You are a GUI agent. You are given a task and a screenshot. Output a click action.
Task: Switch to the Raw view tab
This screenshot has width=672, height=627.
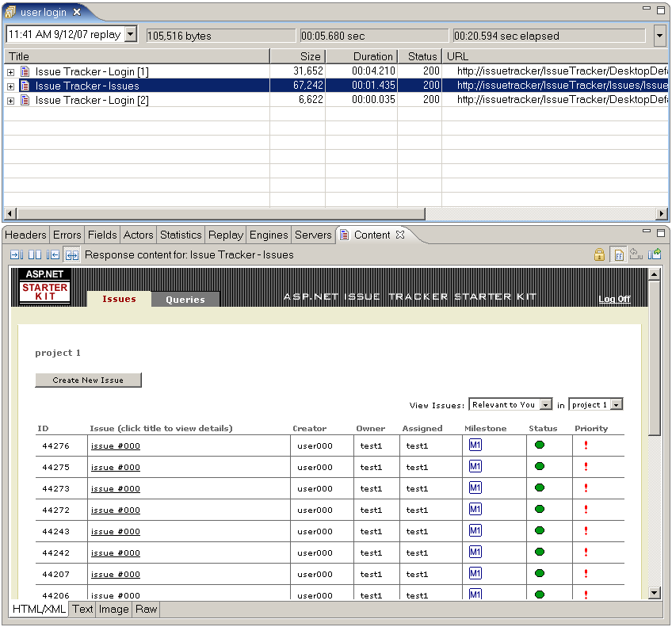146,609
